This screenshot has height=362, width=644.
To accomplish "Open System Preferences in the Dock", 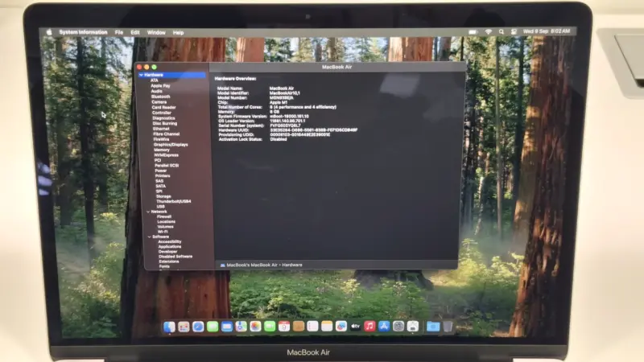I will [x=398, y=327].
